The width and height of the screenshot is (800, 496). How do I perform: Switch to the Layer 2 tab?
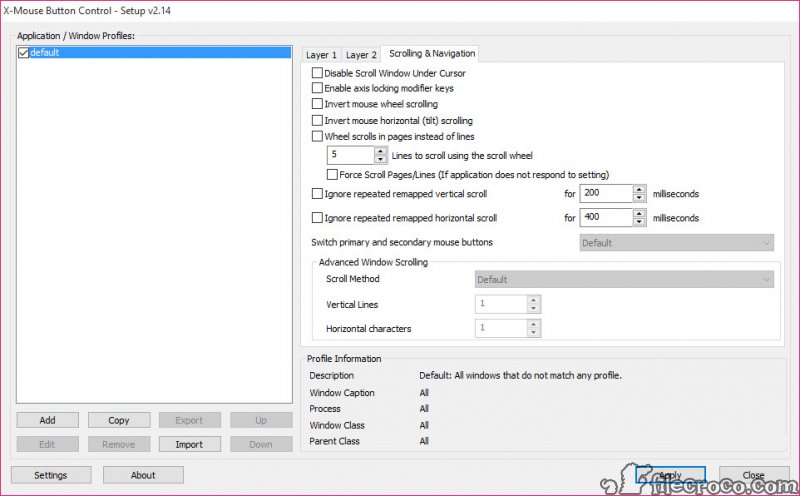point(361,55)
